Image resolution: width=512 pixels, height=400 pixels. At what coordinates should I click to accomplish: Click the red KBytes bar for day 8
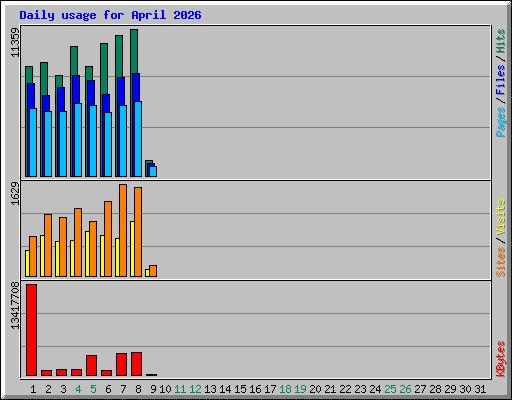pos(136,364)
